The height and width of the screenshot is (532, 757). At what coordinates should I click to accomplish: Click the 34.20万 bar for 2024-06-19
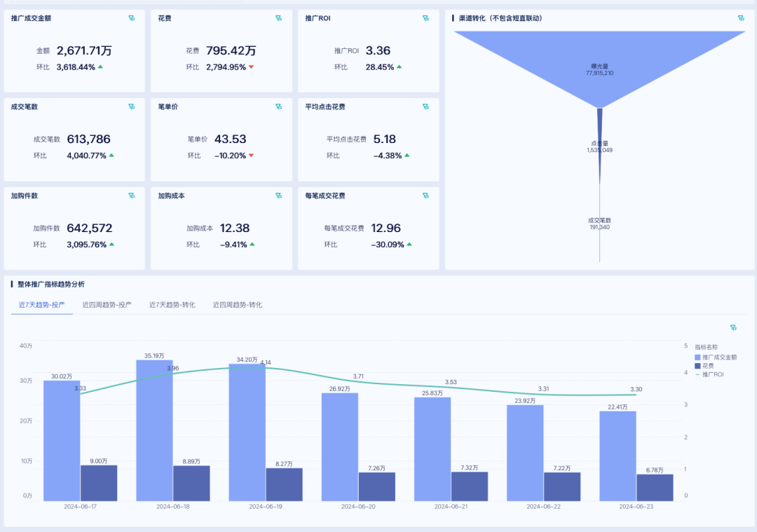[247, 432]
